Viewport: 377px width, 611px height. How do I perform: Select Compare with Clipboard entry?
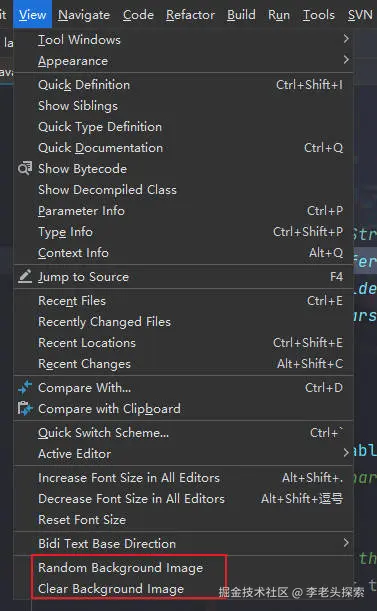click(x=184, y=409)
